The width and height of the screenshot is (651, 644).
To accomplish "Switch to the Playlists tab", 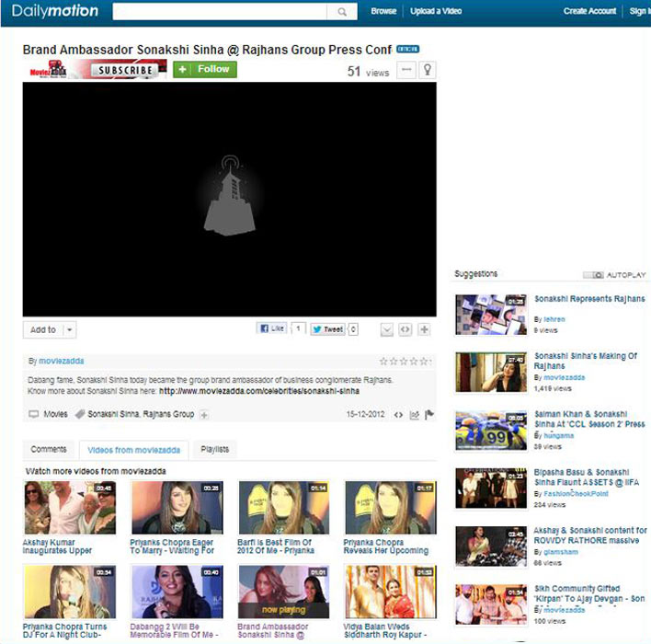I will [214, 449].
